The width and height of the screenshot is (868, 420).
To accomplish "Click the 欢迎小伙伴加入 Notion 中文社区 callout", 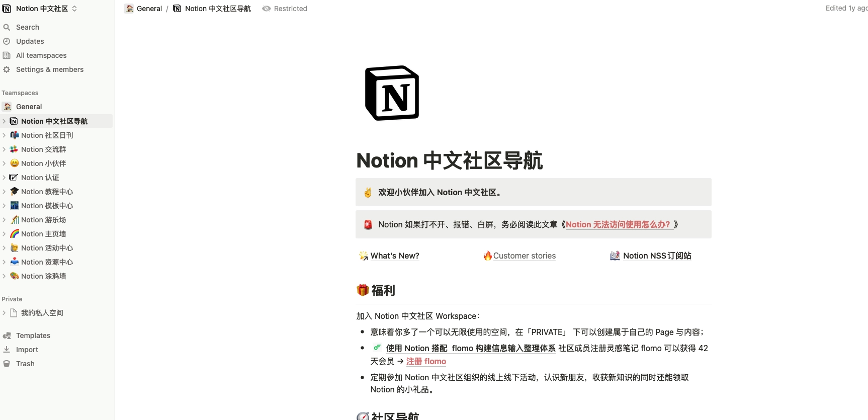I will click(x=534, y=192).
